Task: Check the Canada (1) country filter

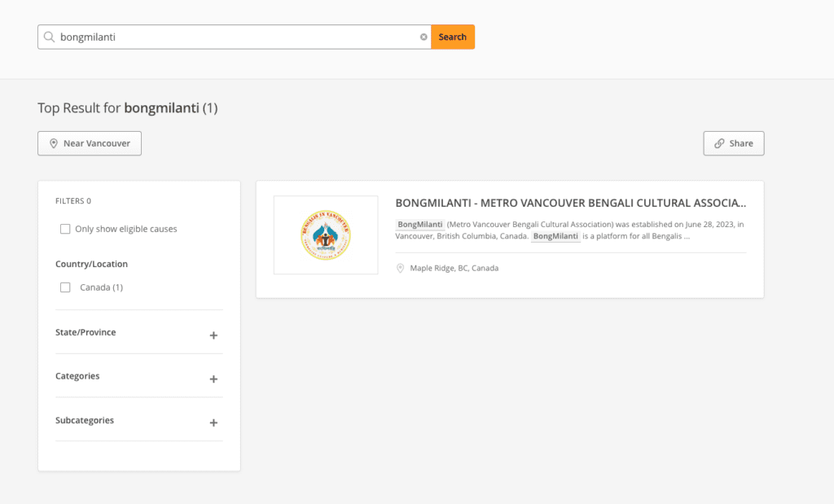Action: pyautogui.click(x=65, y=287)
